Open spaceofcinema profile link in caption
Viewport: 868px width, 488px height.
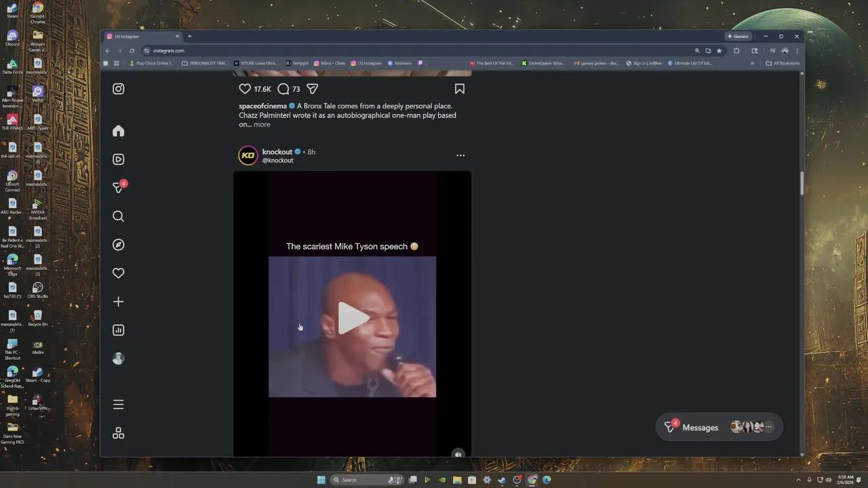pyautogui.click(x=262, y=106)
